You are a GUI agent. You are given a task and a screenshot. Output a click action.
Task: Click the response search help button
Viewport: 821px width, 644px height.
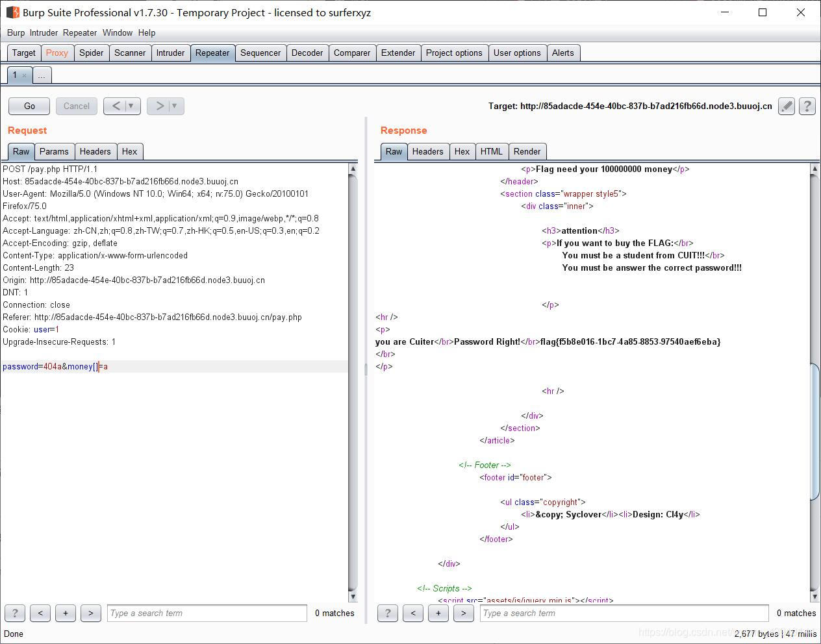388,613
